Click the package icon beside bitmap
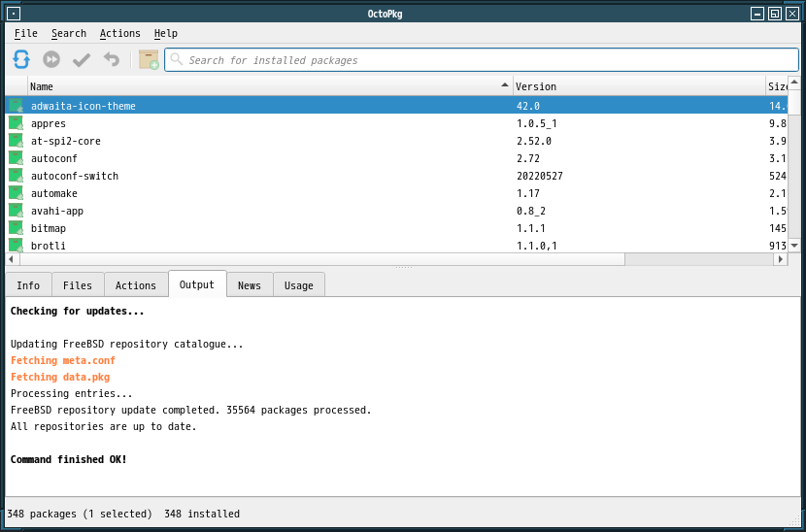 [16, 228]
